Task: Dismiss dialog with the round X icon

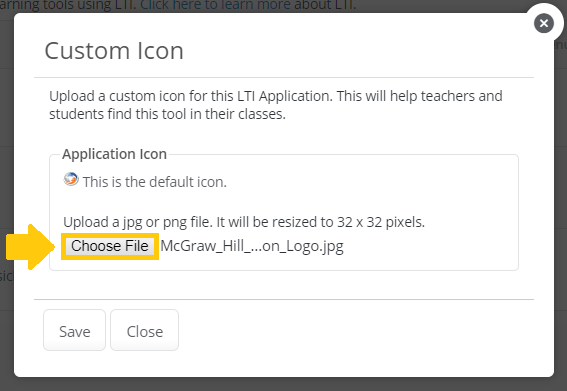Action: 543,23
